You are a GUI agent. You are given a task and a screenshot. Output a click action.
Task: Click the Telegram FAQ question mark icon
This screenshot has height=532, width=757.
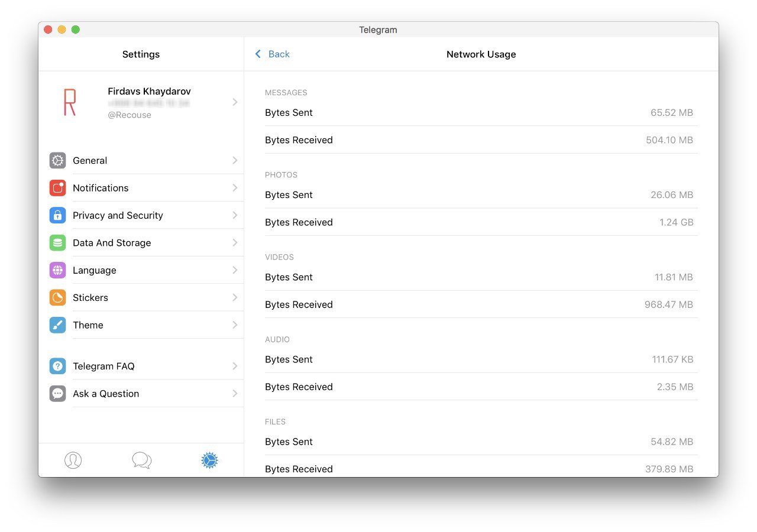(x=57, y=366)
